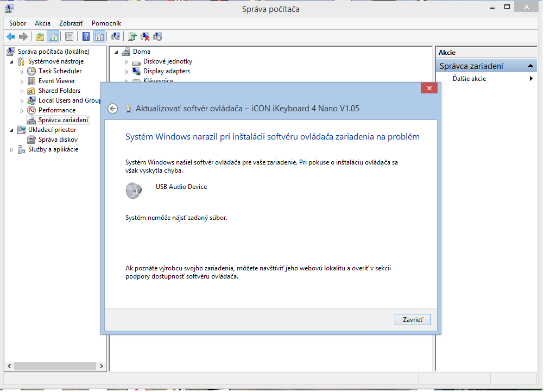Click 'Systém nemôže nájsť zadaný súbor.' text
This screenshot has width=544, height=392.
point(176,218)
